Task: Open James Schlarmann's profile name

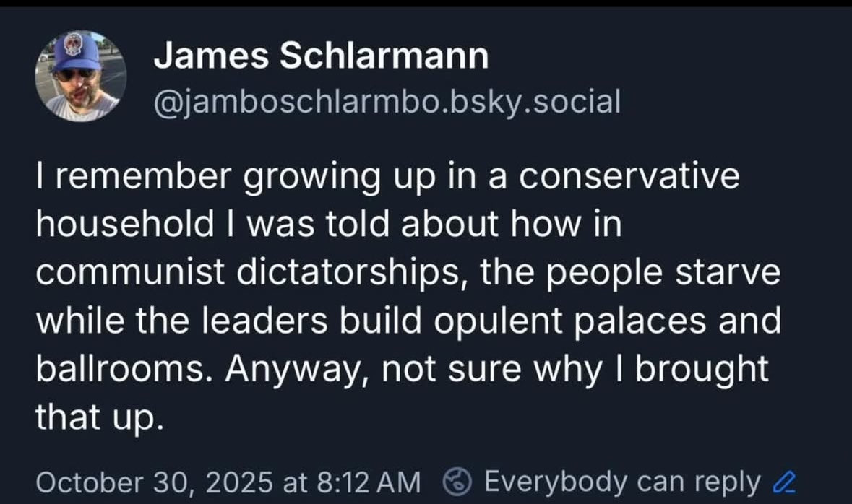Action: click(x=322, y=55)
